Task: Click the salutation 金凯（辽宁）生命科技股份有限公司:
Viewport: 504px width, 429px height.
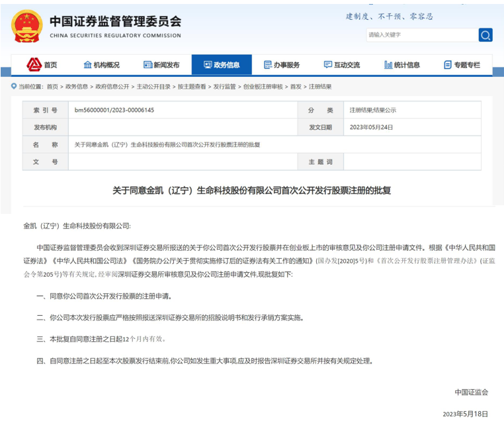Action: click(x=77, y=226)
